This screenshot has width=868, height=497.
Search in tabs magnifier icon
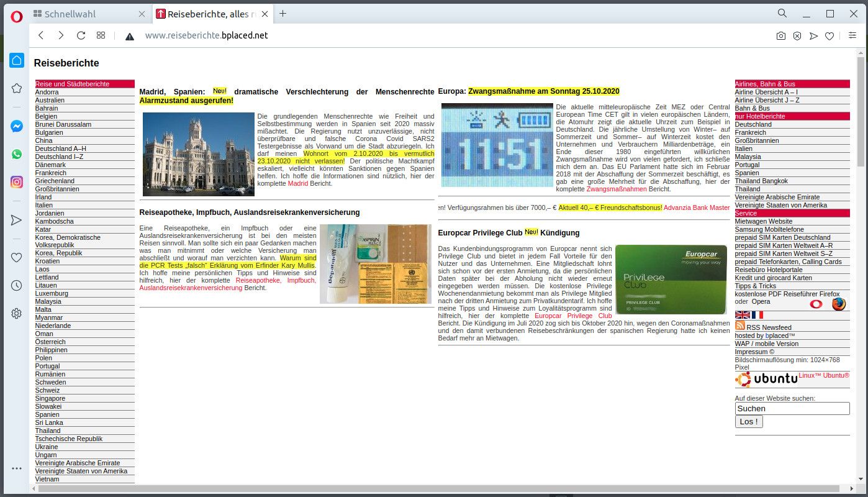782,13
